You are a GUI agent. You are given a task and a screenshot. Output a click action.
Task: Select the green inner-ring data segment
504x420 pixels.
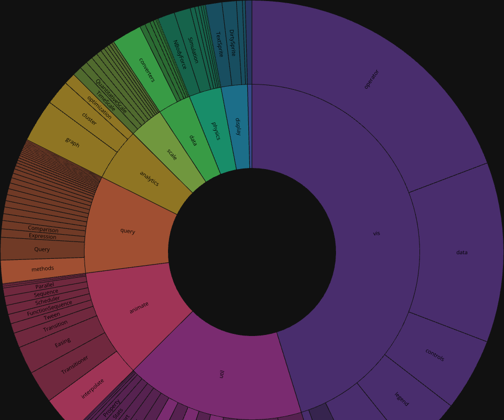pyautogui.click(x=193, y=140)
